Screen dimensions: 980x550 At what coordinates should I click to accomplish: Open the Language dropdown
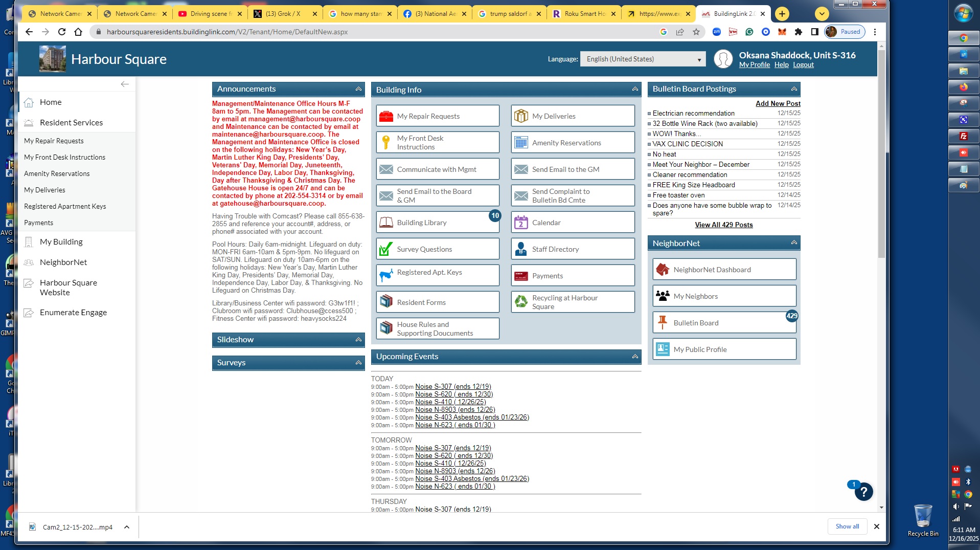coord(643,59)
